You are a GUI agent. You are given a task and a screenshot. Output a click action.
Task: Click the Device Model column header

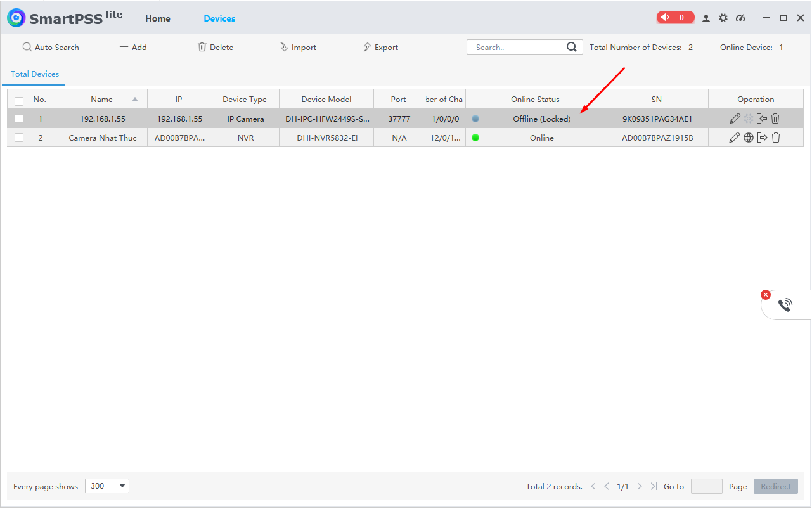326,99
